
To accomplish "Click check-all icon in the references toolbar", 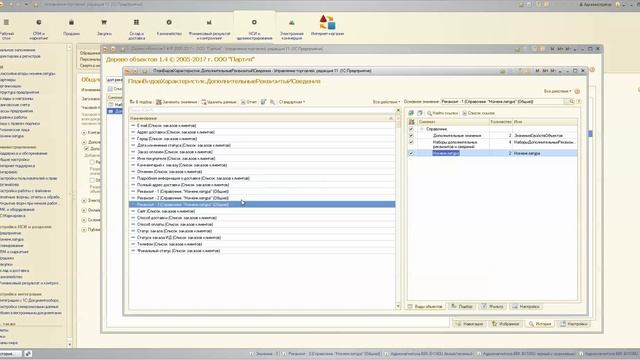I will [411, 113].
